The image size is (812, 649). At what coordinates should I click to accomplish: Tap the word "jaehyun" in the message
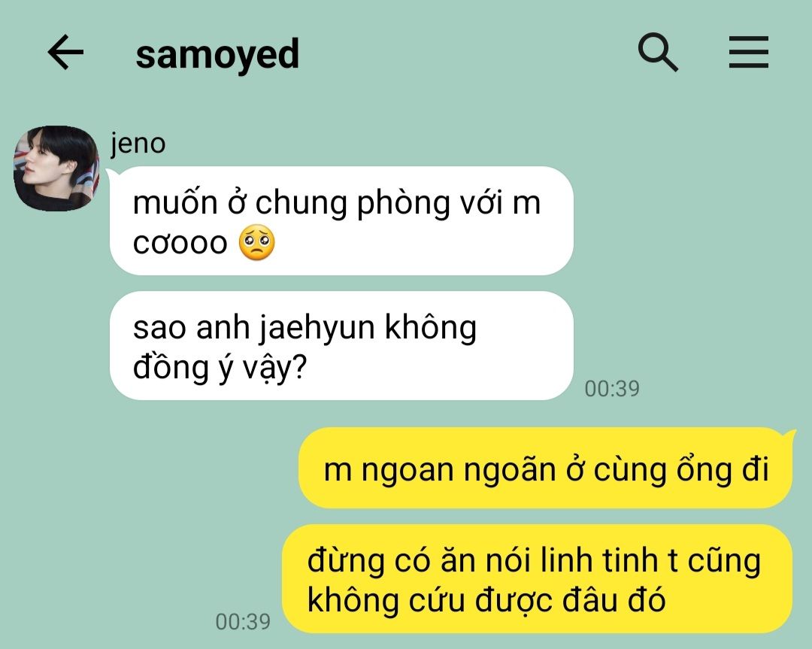click(317, 329)
